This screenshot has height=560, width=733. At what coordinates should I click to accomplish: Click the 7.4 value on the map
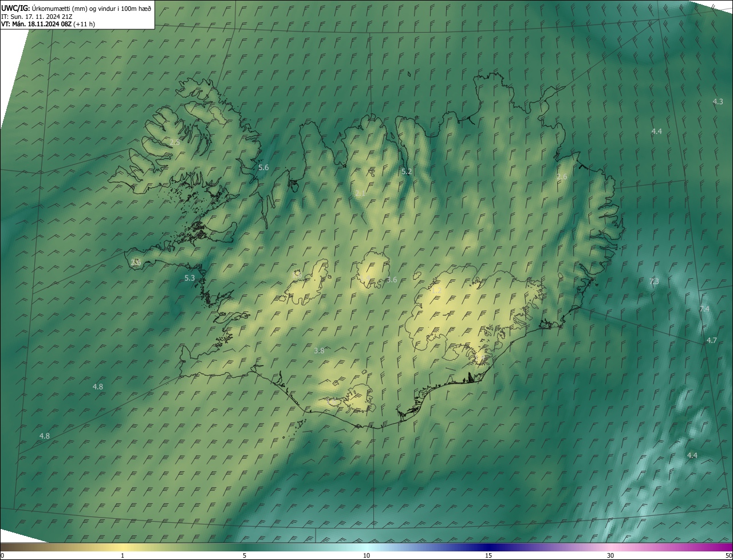point(704,309)
